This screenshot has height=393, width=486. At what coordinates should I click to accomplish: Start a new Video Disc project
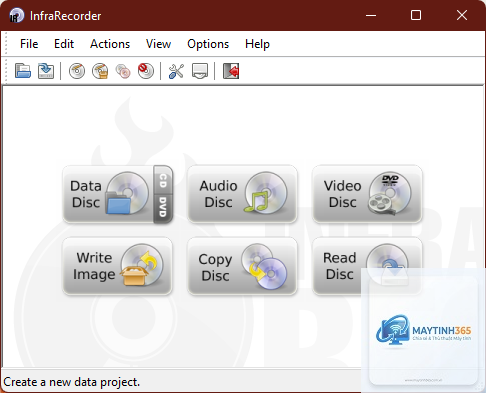[367, 194]
